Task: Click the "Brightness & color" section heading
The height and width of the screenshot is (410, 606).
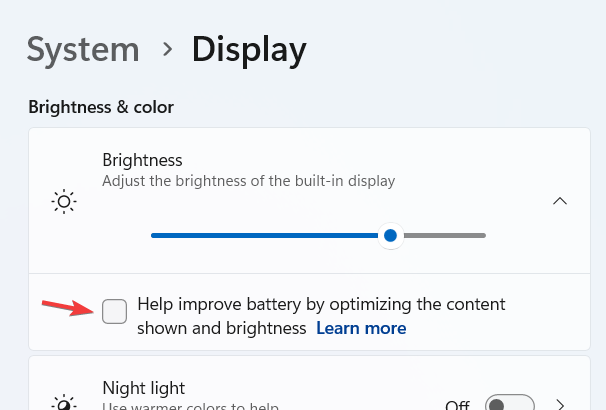Action: (101, 106)
